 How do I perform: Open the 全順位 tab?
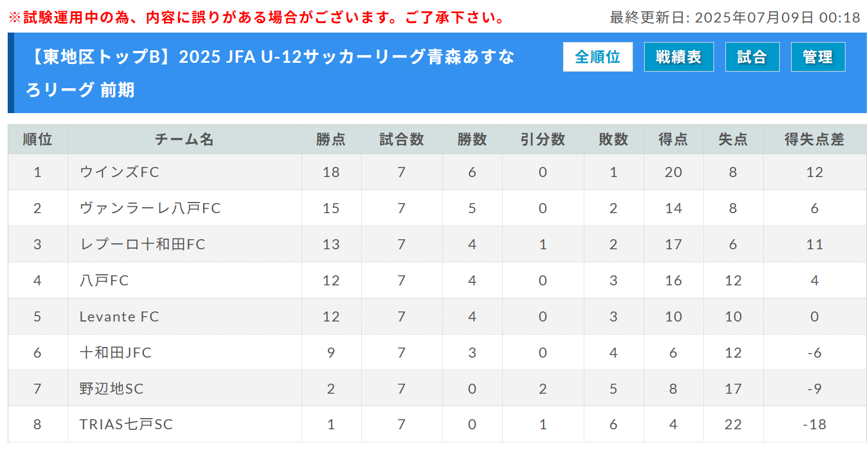pos(597,57)
